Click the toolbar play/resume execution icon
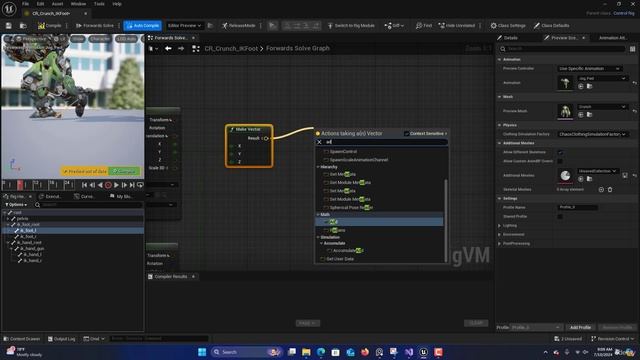This screenshot has width=640, height=360. 272,26
